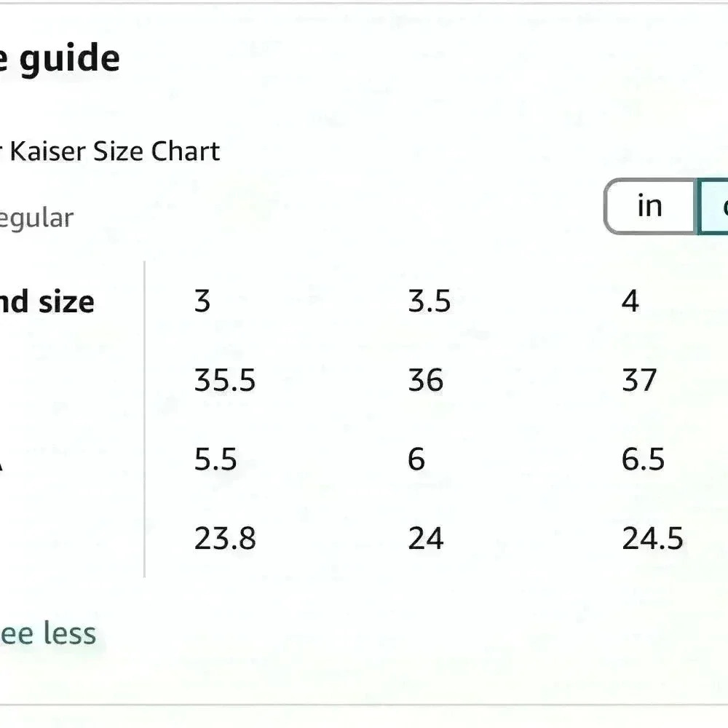728x728 pixels.
Task: Select the 'Regular' width label
Action: point(36,218)
